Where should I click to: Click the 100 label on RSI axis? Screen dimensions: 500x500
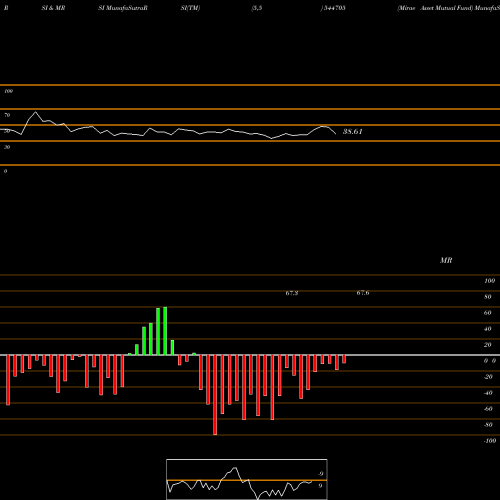9,91
